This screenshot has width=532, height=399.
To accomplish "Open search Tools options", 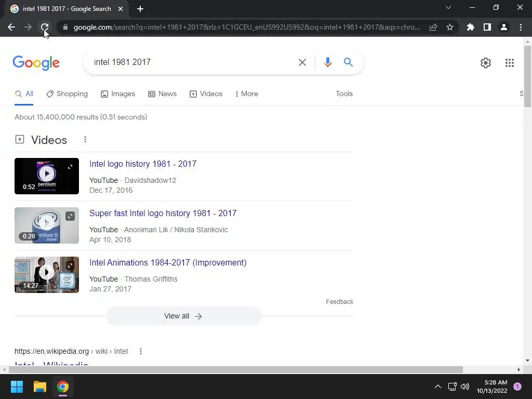I will point(344,94).
